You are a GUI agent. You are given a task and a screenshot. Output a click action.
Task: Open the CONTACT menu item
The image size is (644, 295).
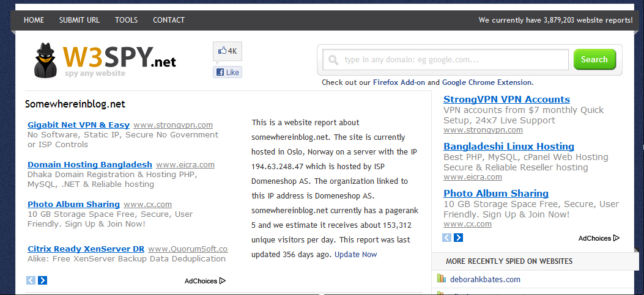[x=169, y=20]
